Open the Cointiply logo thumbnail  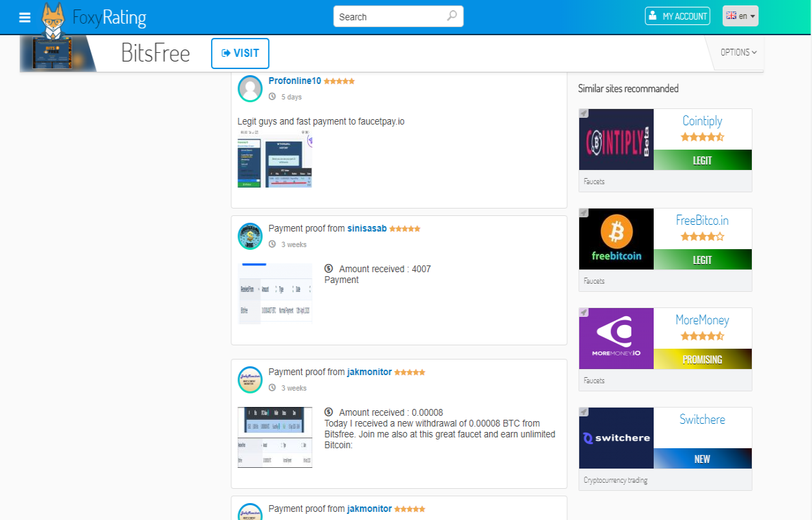pos(616,139)
